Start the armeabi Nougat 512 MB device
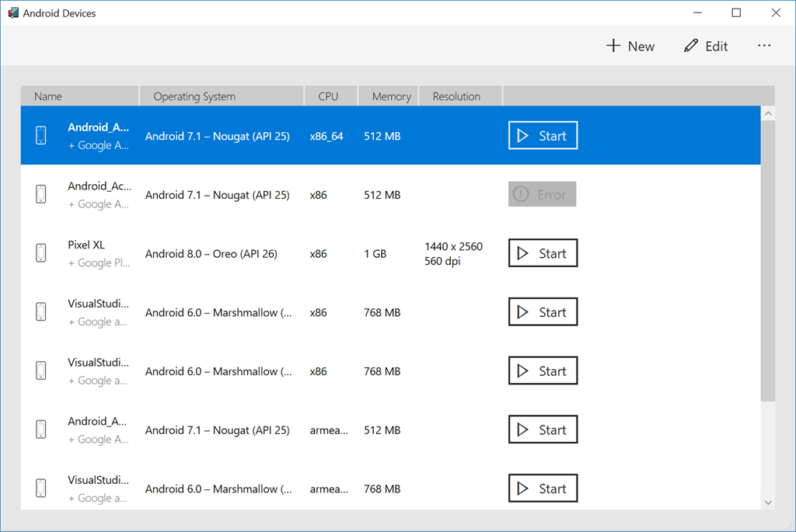Screen dimensions: 796x532 (x=543, y=429)
